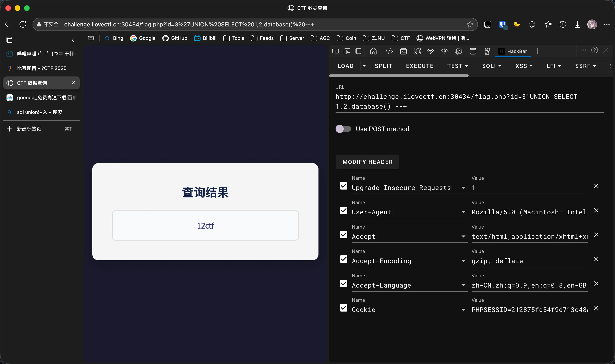The height and width of the screenshot is (364, 615).
Task: Bookmark page with the star icon
Action: (x=470, y=24)
